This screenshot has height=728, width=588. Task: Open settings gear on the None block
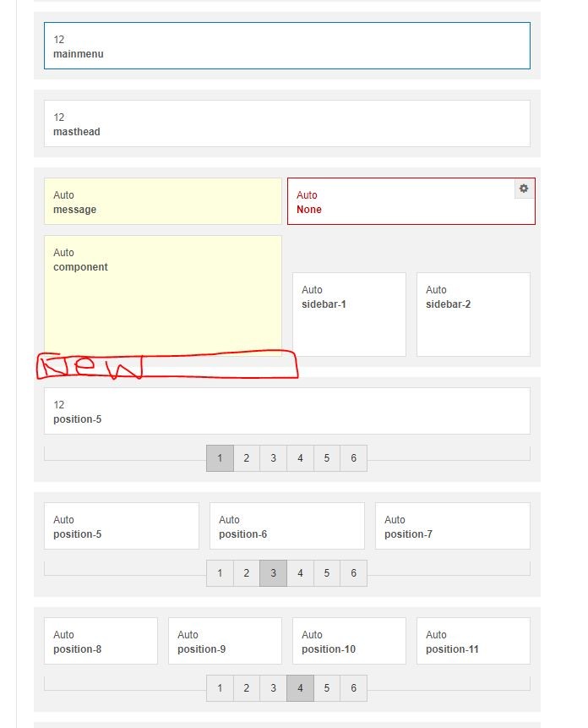tap(524, 189)
